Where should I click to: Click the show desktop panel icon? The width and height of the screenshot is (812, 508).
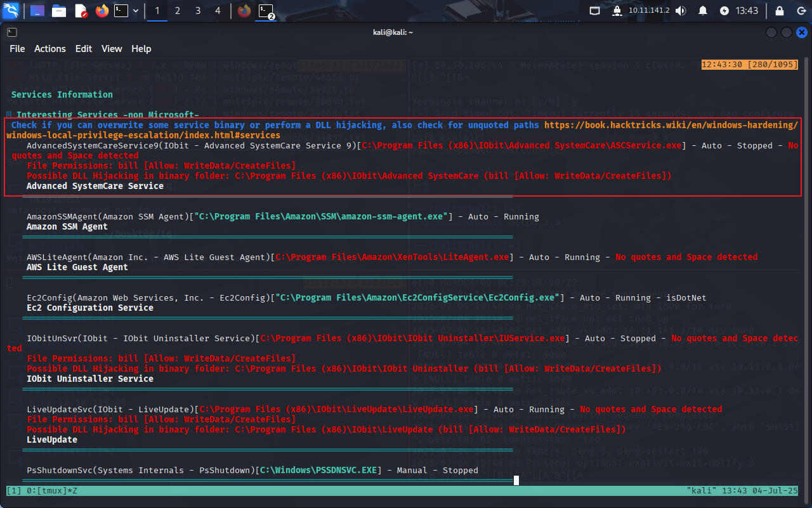(x=37, y=11)
